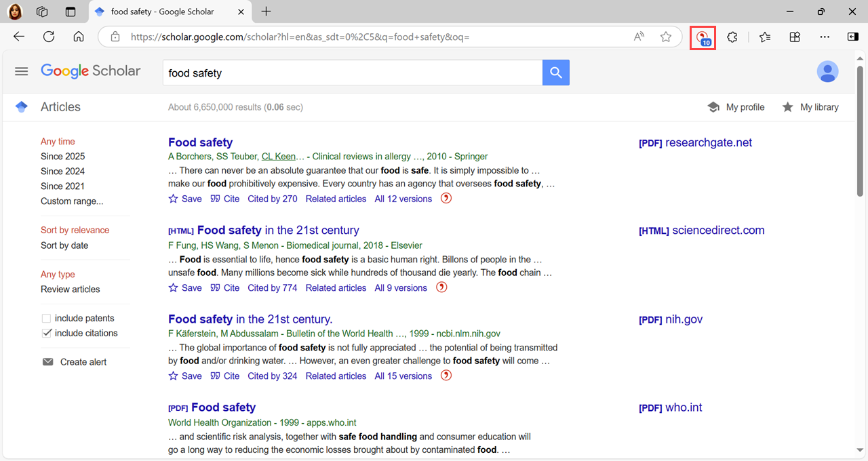Open the Custom range date filter

pyautogui.click(x=72, y=201)
